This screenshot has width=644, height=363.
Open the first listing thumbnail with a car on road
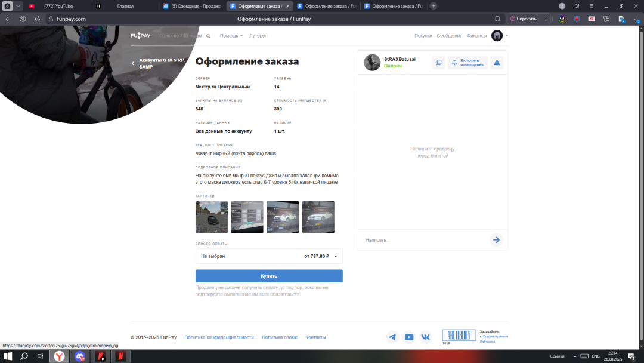(x=212, y=217)
